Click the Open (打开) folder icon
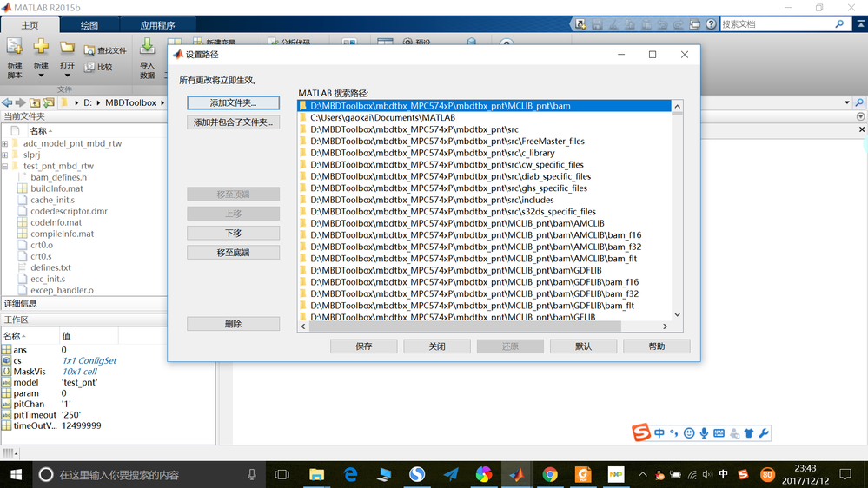The height and width of the screenshot is (488, 868). coord(67,48)
